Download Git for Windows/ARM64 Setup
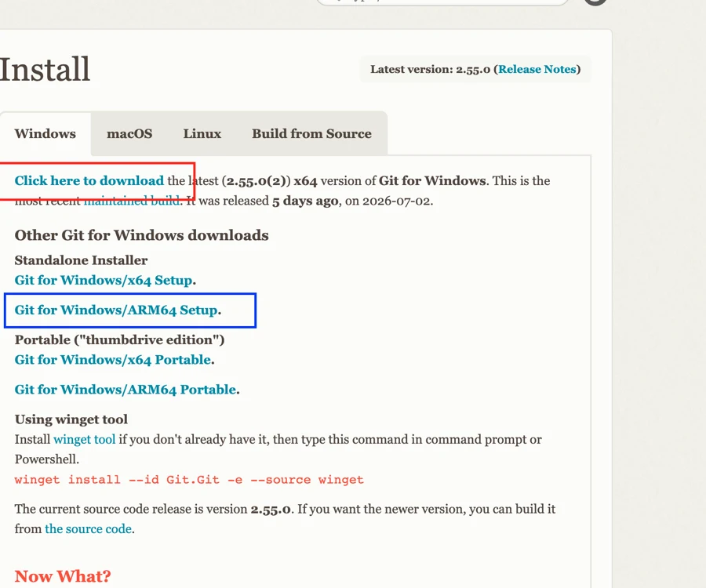This screenshot has width=706, height=588. tap(116, 310)
